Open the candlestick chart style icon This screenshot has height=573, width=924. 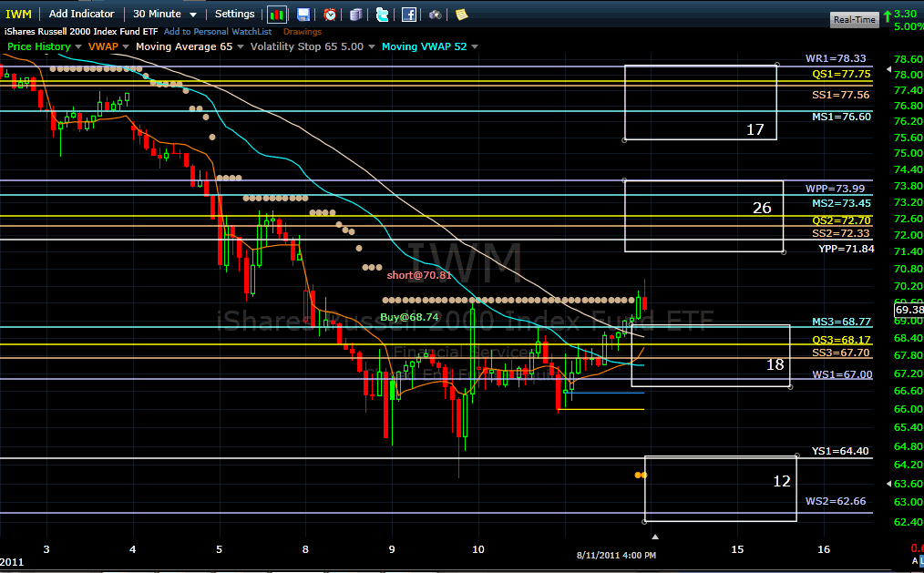coord(276,15)
